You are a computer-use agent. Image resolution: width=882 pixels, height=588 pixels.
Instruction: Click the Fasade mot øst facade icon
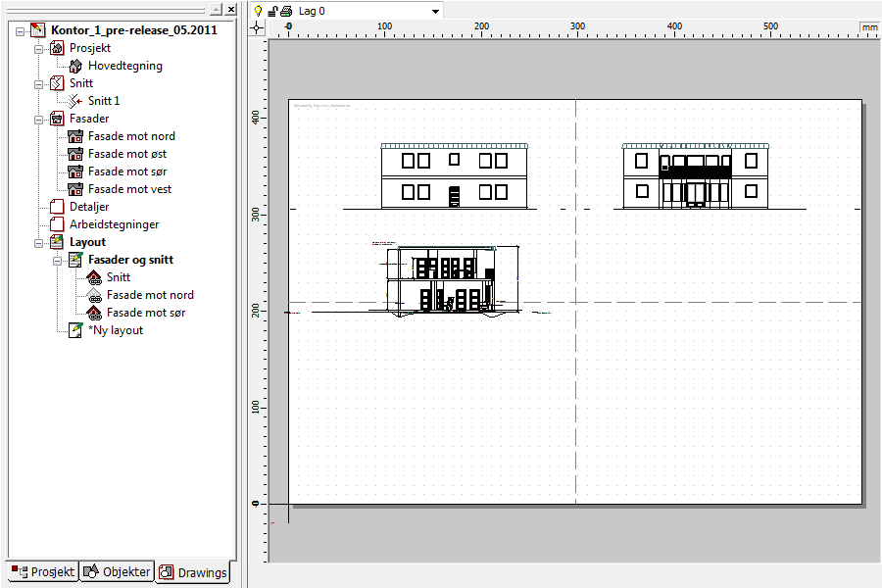coord(75,154)
